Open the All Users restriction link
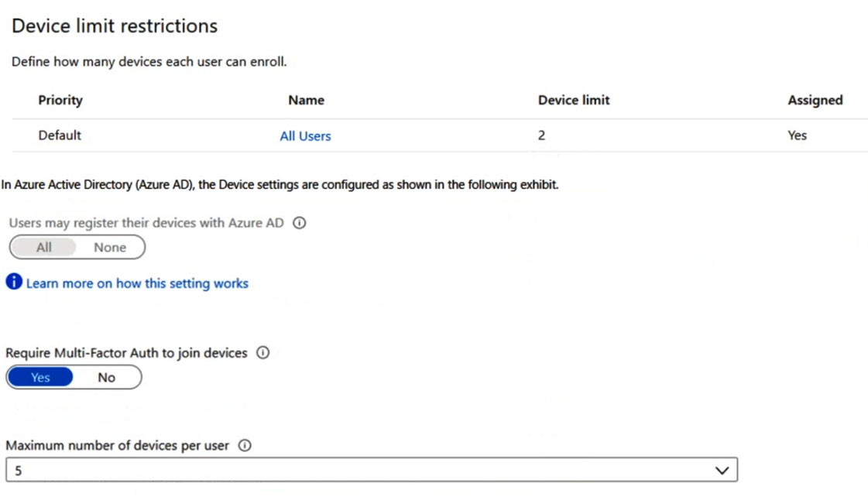This screenshot has height=497, width=868. coord(305,135)
